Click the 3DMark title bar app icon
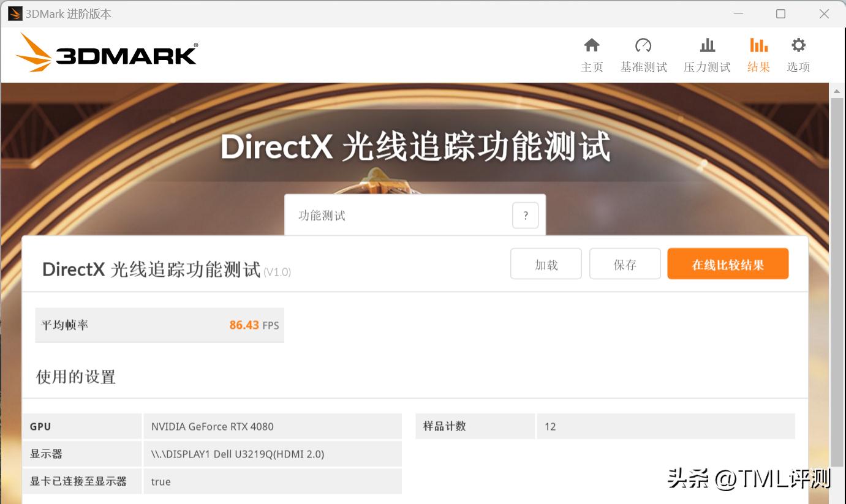This screenshot has width=846, height=504. 15,13
